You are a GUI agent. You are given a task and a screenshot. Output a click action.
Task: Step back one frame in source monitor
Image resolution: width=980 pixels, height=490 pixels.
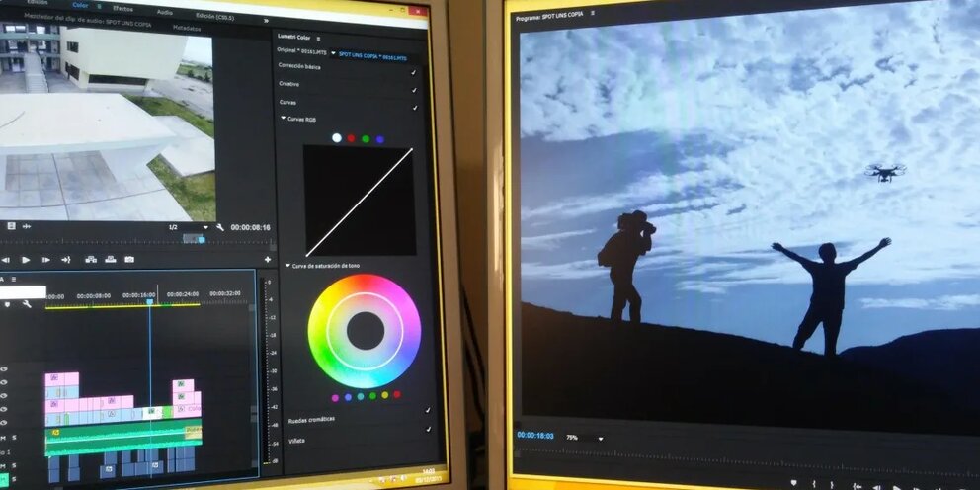[5, 260]
